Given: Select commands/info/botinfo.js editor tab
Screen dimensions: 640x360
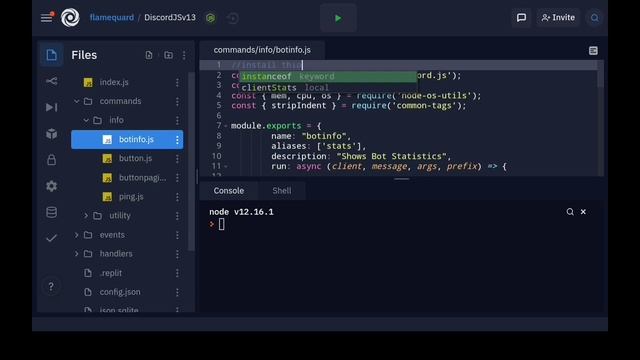Looking at the screenshot, I should (262, 50).
